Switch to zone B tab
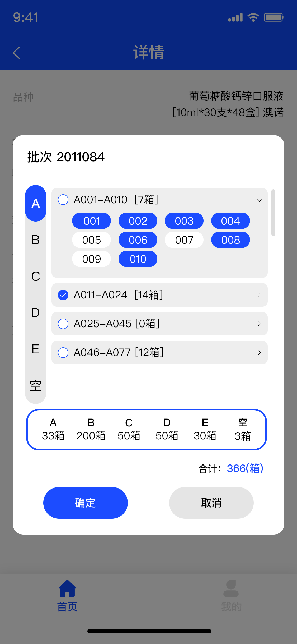This screenshot has height=644, width=297. pos(36,240)
